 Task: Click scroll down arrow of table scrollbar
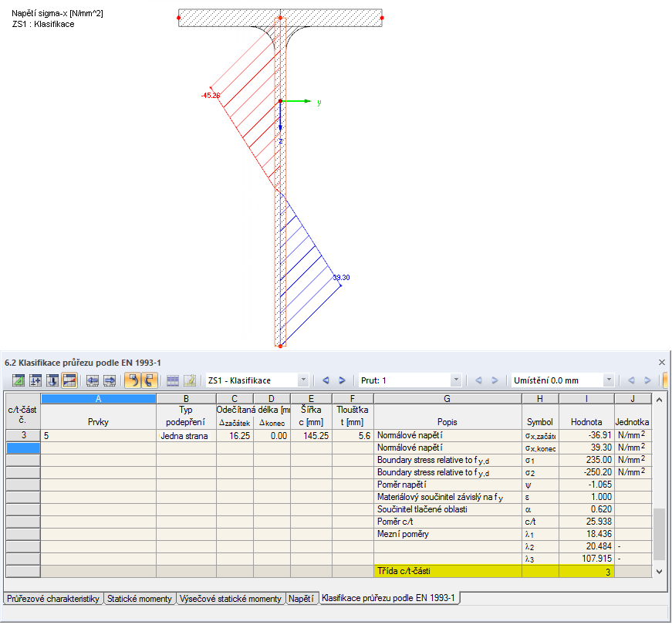[x=659, y=572]
